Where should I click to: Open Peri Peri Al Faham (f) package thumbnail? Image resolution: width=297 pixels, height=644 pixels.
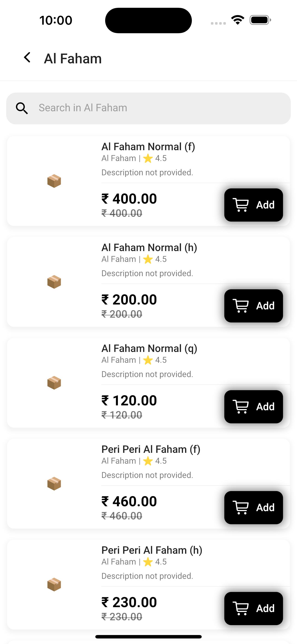pyautogui.click(x=54, y=483)
